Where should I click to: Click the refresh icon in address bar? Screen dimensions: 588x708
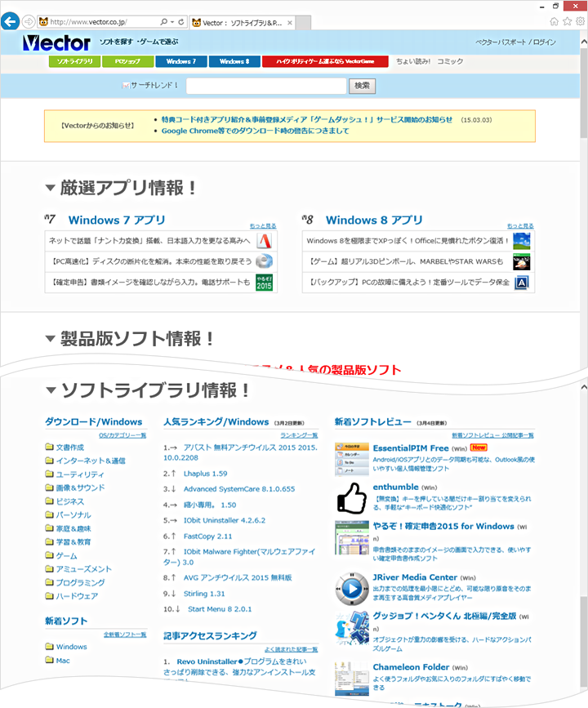click(181, 22)
